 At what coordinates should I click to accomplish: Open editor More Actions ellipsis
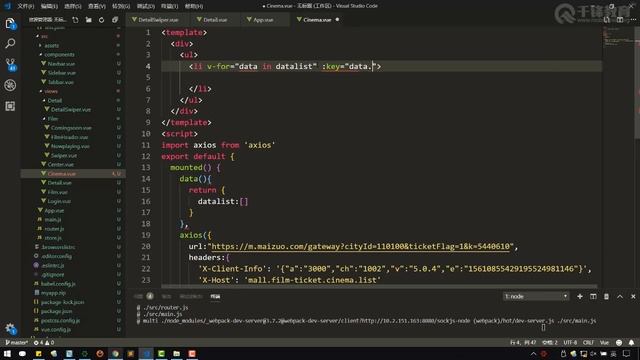(x=633, y=20)
